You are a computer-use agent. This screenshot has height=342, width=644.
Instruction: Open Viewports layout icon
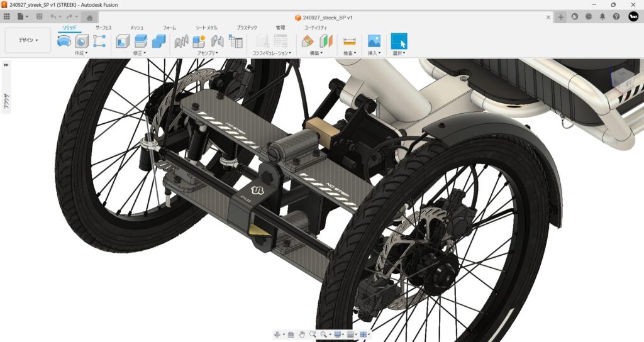click(365, 334)
